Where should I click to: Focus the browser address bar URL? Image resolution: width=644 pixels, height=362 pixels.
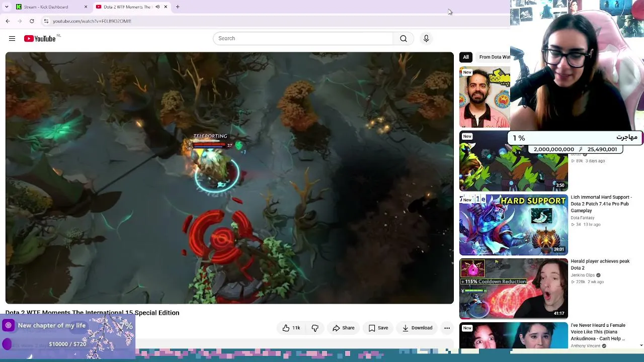(92, 21)
